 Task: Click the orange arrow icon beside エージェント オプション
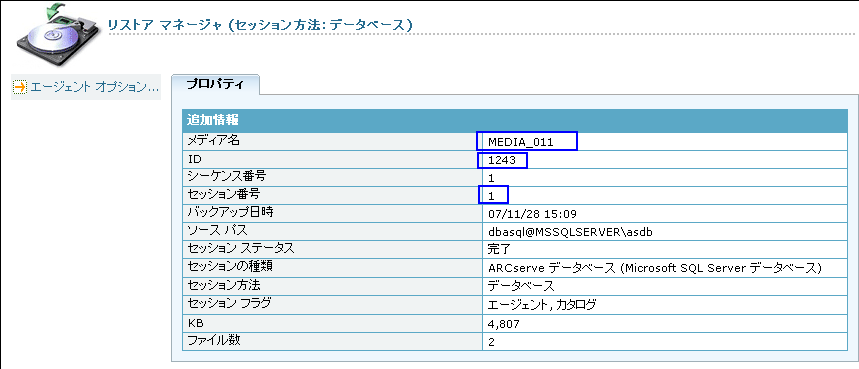20,87
